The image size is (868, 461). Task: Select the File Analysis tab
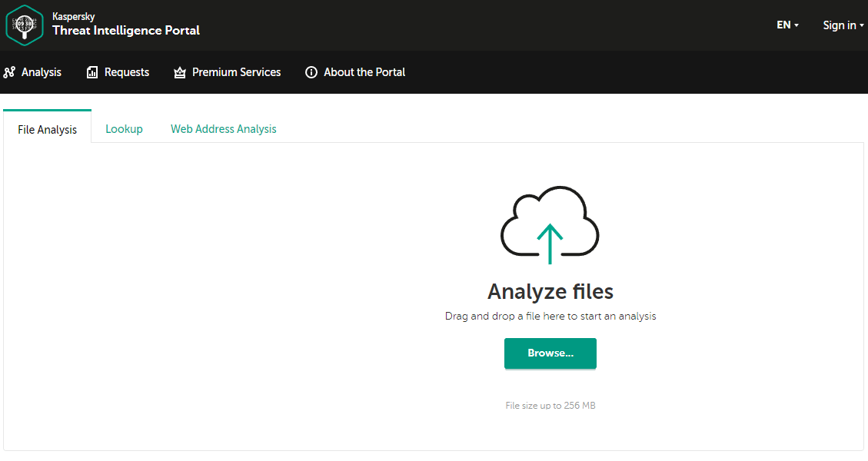[47, 127]
